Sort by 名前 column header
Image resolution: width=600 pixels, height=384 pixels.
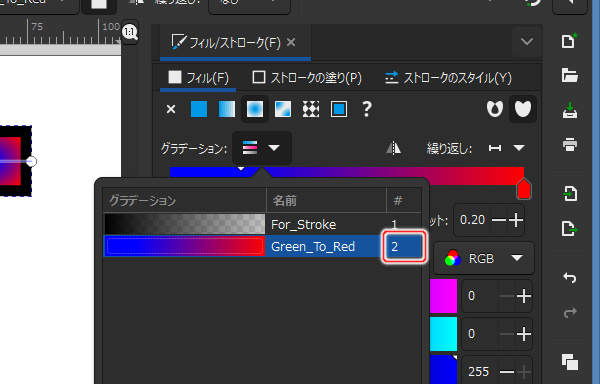point(326,200)
